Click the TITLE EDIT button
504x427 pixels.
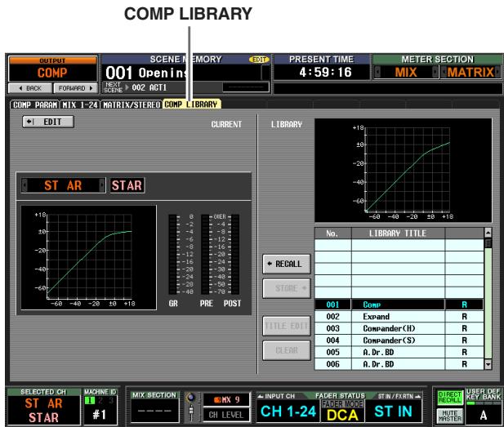[287, 326]
